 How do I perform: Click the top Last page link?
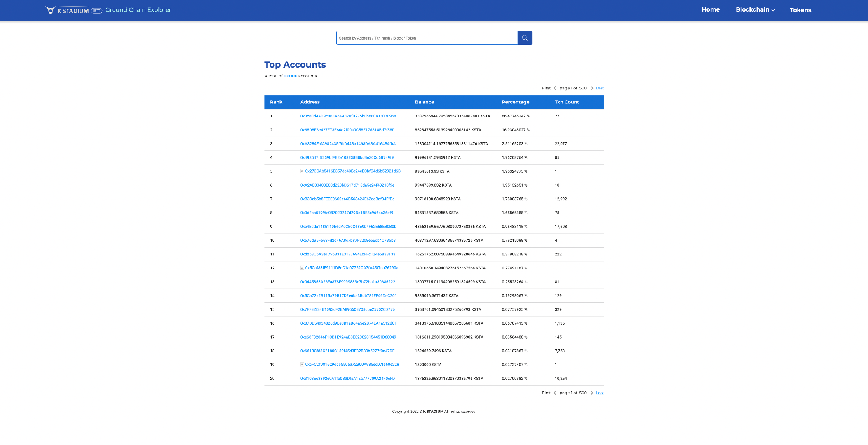[x=600, y=88]
